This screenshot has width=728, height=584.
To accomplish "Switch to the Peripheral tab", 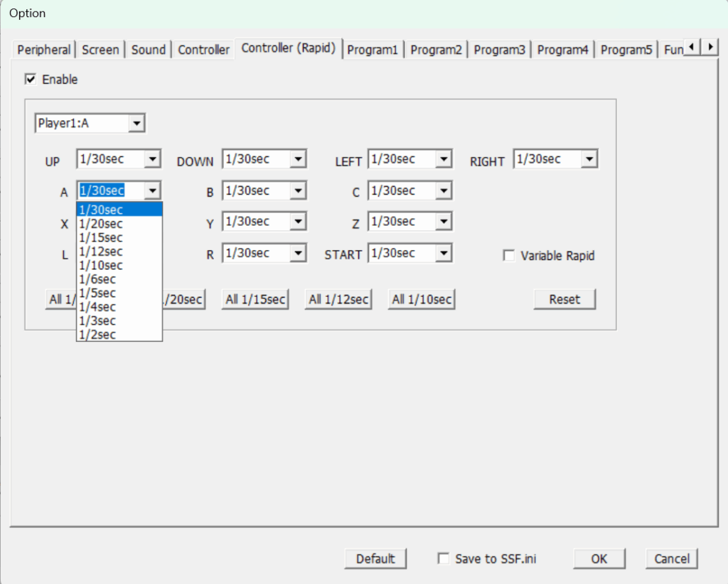I will pos(44,50).
